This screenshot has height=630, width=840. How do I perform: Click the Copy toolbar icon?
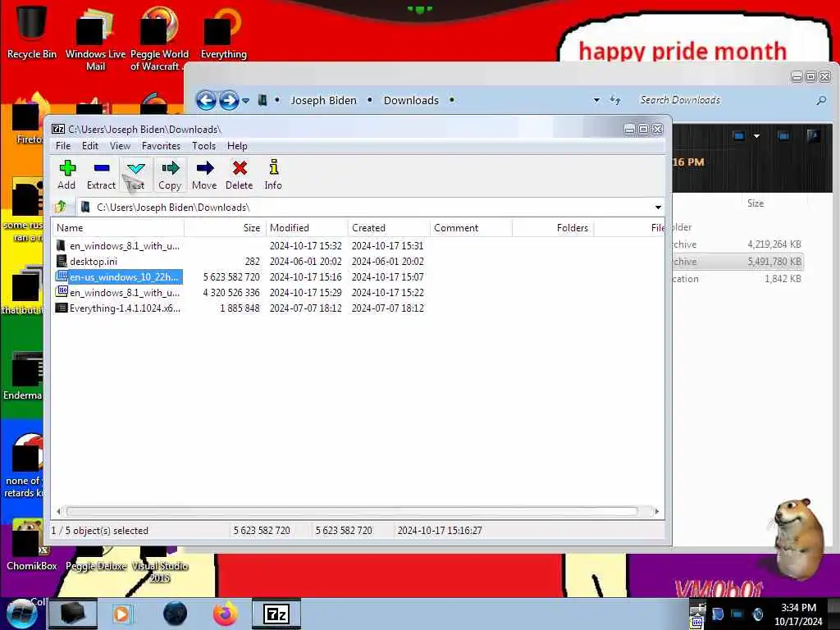point(170,175)
